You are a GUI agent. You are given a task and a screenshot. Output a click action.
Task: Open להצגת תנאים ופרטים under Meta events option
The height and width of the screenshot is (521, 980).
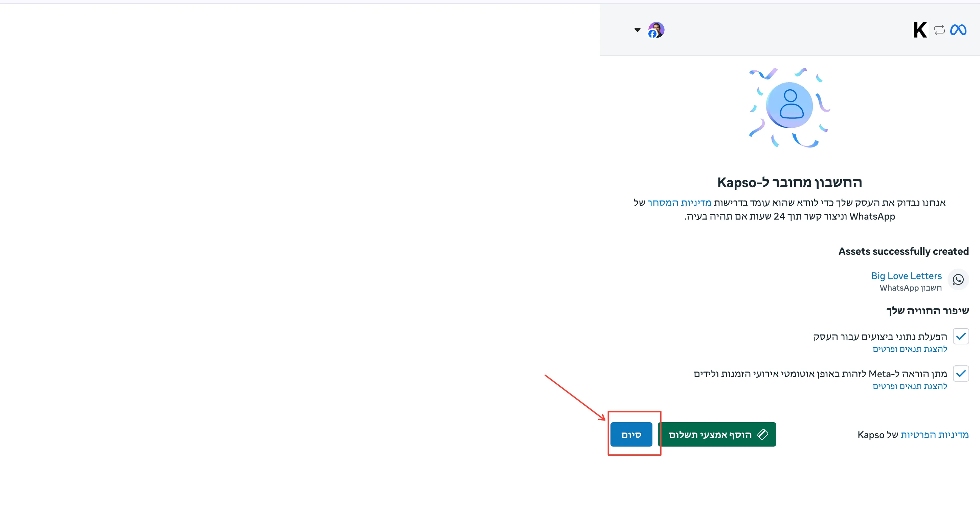pos(910,386)
